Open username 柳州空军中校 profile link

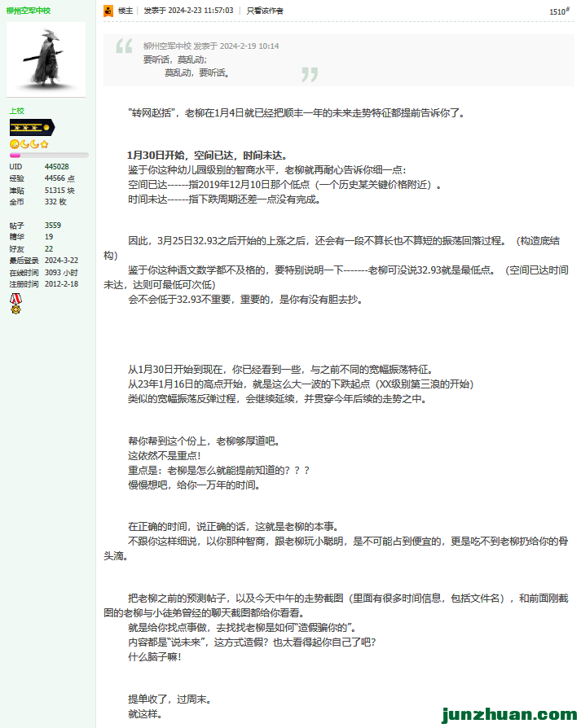31,11
